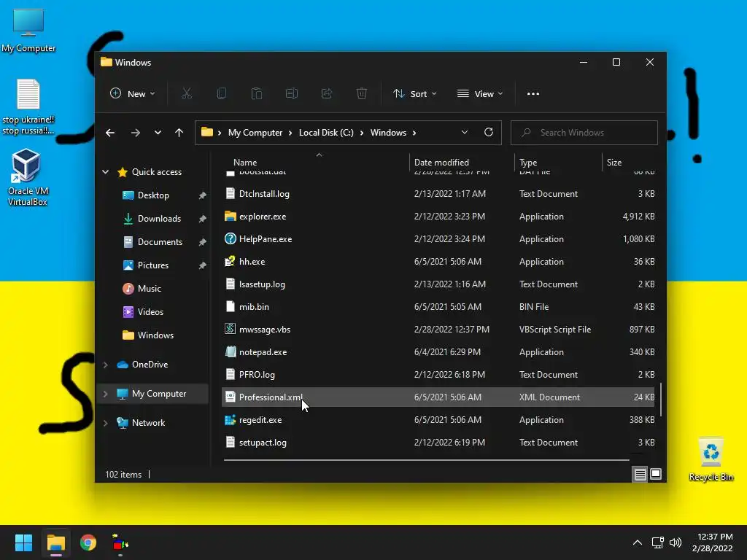This screenshot has height=560, width=747.
Task: Select notepad.exe file icon
Action: pos(230,352)
